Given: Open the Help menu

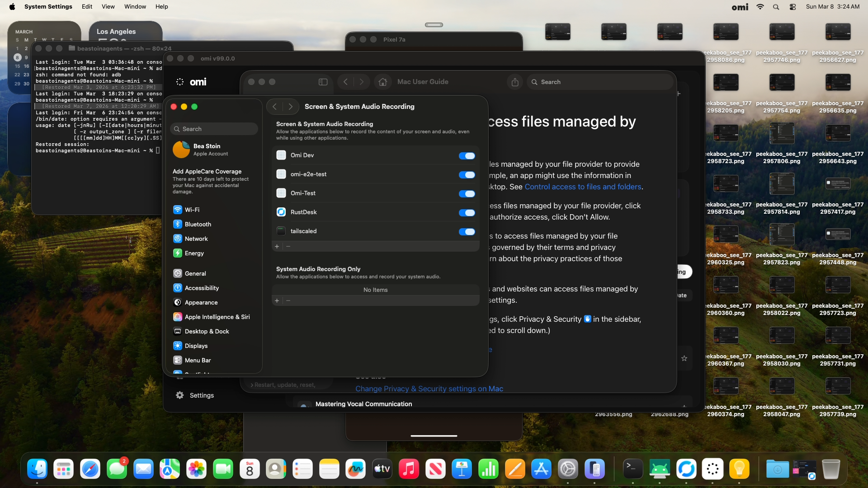Looking at the screenshot, I should 161,6.
